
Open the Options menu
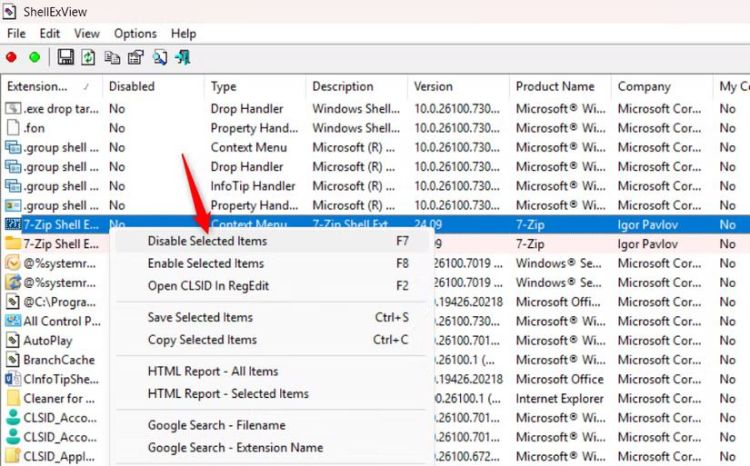click(x=135, y=33)
